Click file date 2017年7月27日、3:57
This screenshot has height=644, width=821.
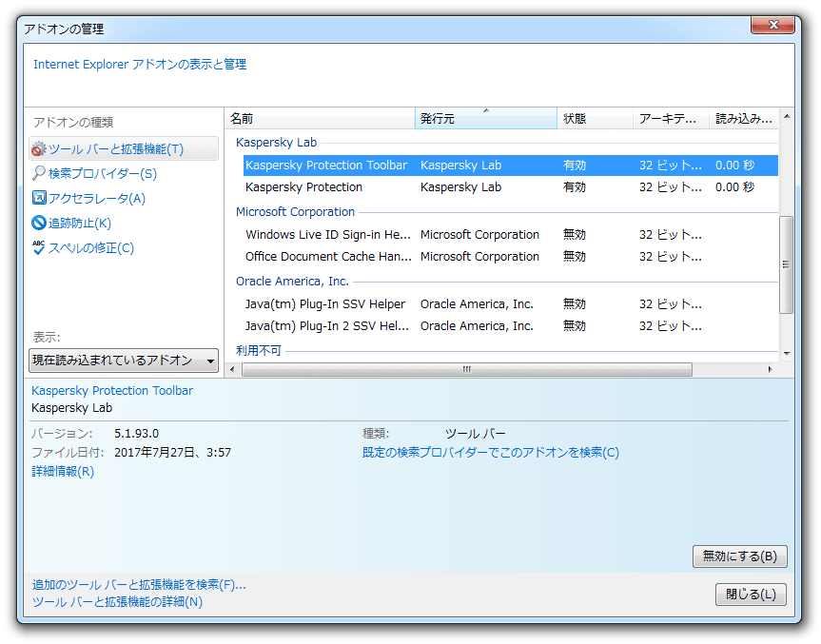pyautogui.click(x=173, y=453)
